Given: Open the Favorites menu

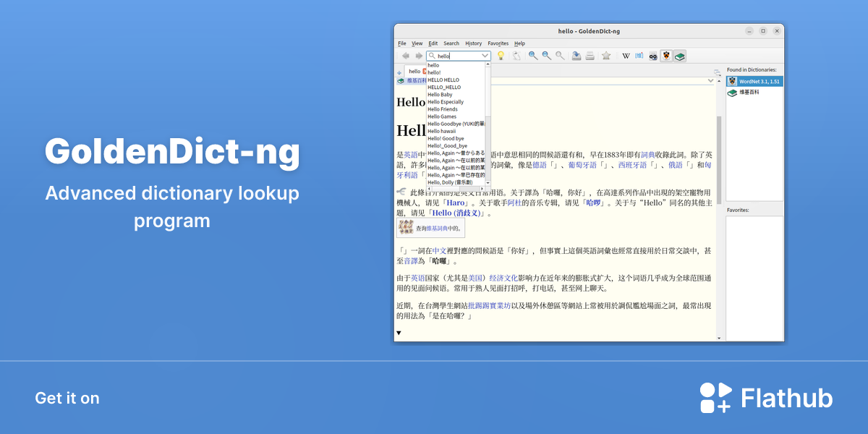Looking at the screenshot, I should tap(498, 43).
